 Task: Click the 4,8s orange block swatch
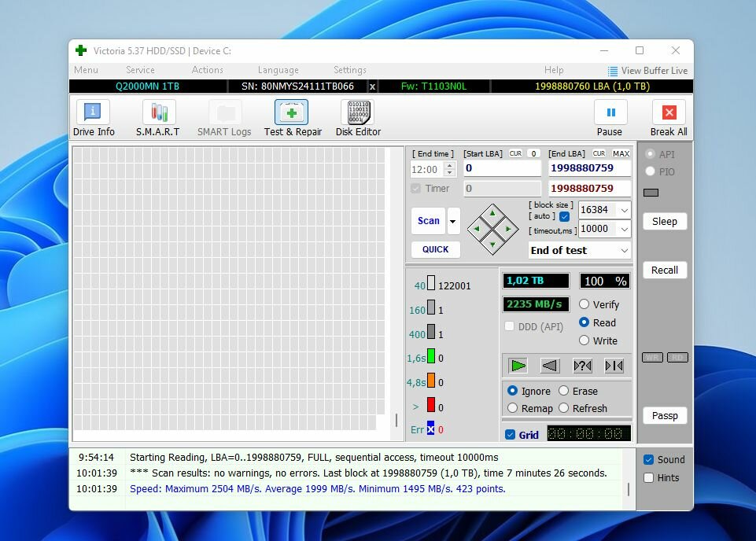point(431,381)
